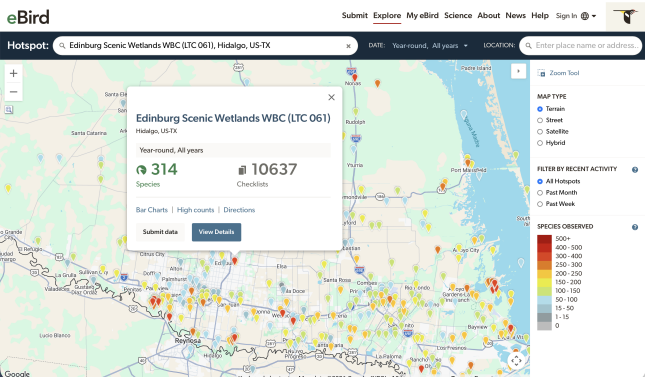Open help for Filter by Recent Activity
The height and width of the screenshot is (377, 645).
point(635,170)
